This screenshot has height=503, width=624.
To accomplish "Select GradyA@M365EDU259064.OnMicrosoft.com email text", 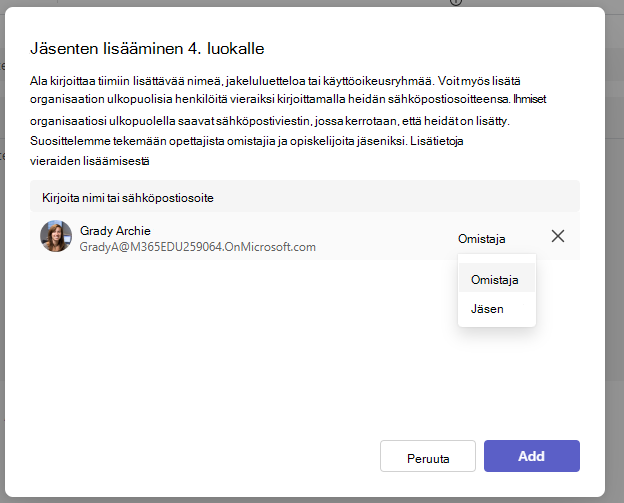I will click(197, 247).
